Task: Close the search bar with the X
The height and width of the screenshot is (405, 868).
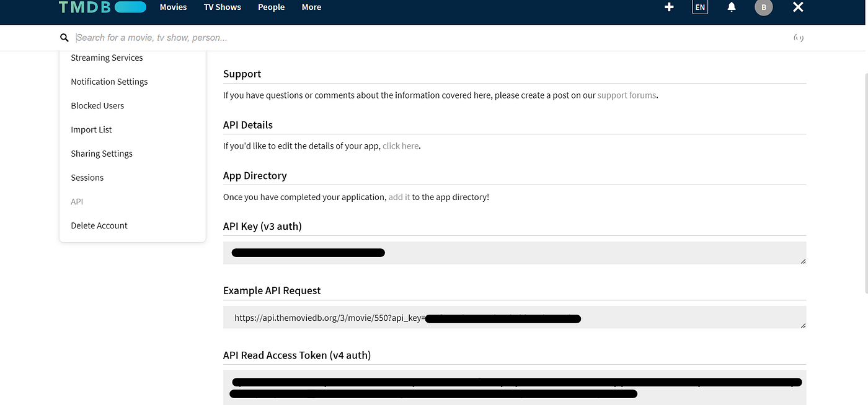Action: (x=798, y=7)
